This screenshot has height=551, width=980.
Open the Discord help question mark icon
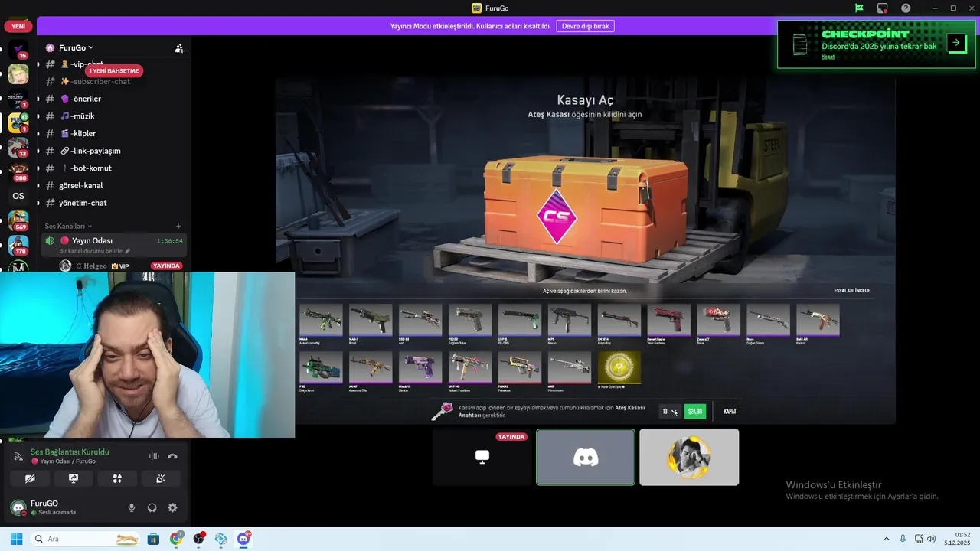(x=906, y=8)
